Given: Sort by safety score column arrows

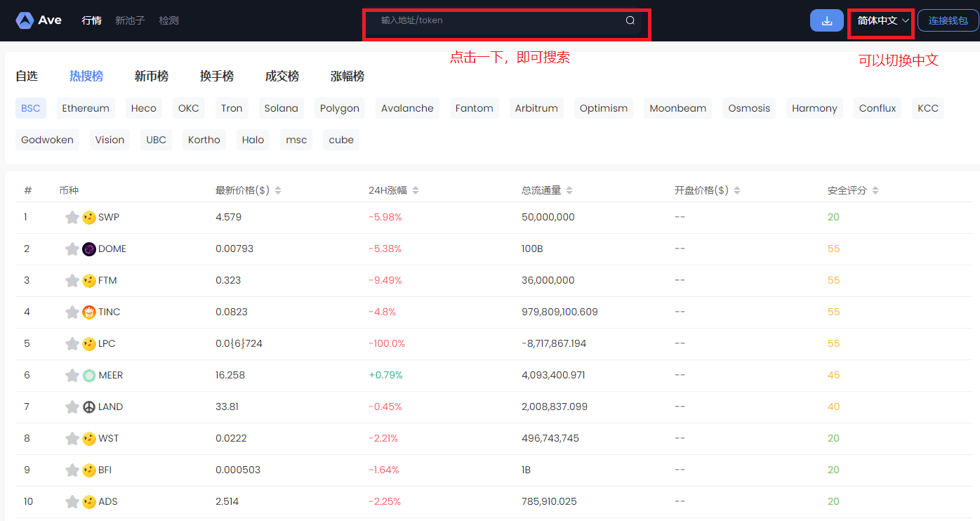Looking at the screenshot, I should tap(875, 191).
